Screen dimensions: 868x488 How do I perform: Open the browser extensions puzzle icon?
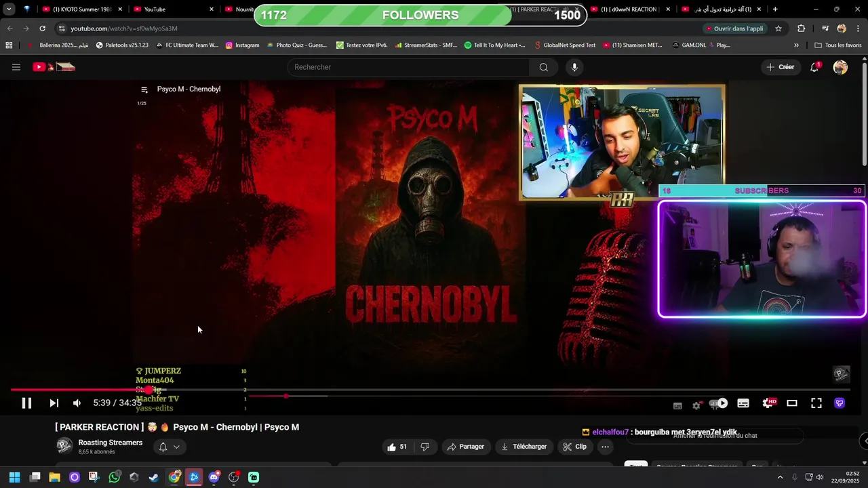tap(802, 28)
